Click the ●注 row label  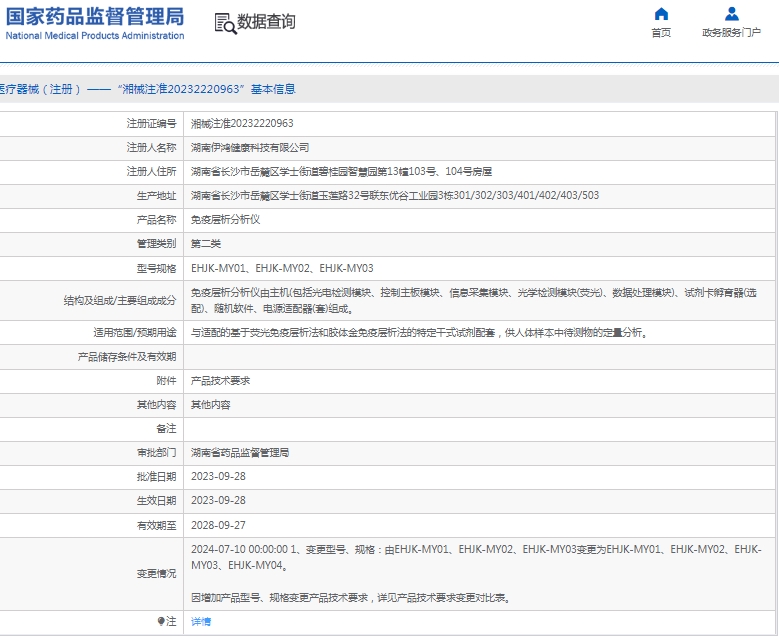pyautogui.click(x=167, y=622)
